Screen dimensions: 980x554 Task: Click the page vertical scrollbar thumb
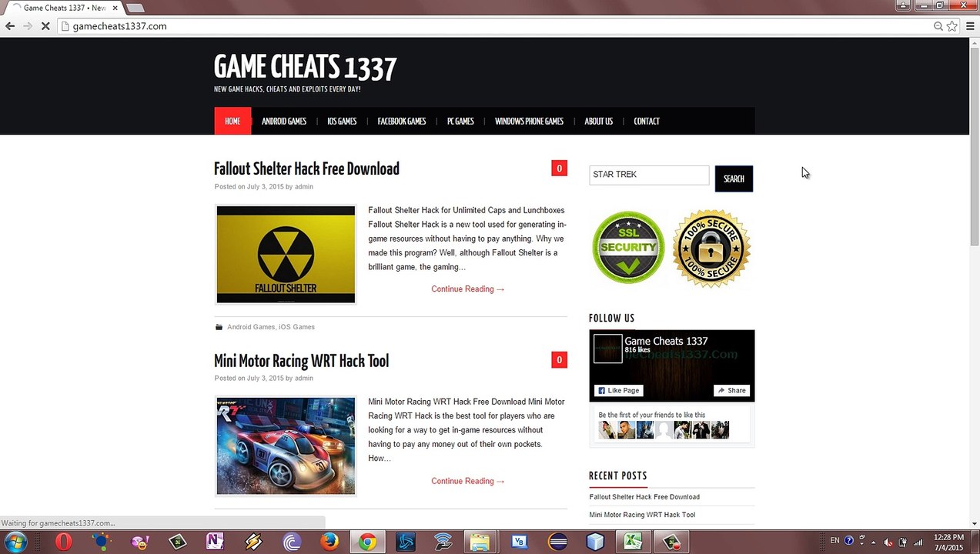pos(974,146)
